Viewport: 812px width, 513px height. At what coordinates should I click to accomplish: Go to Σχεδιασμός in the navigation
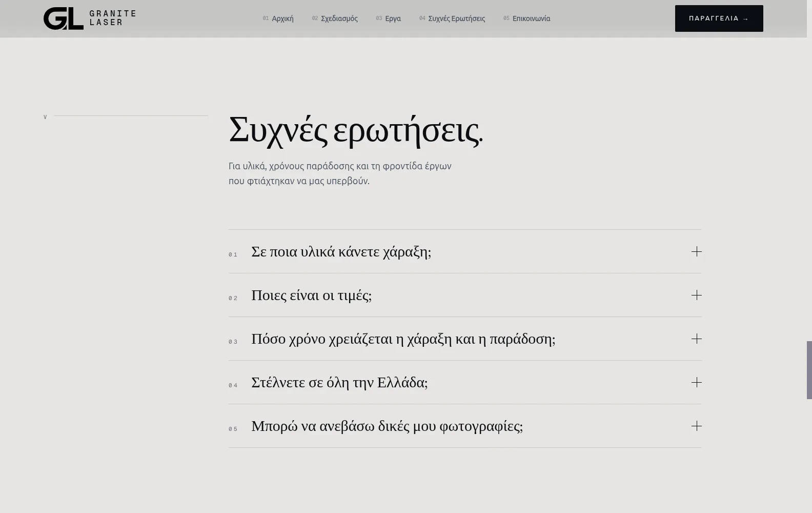click(335, 18)
